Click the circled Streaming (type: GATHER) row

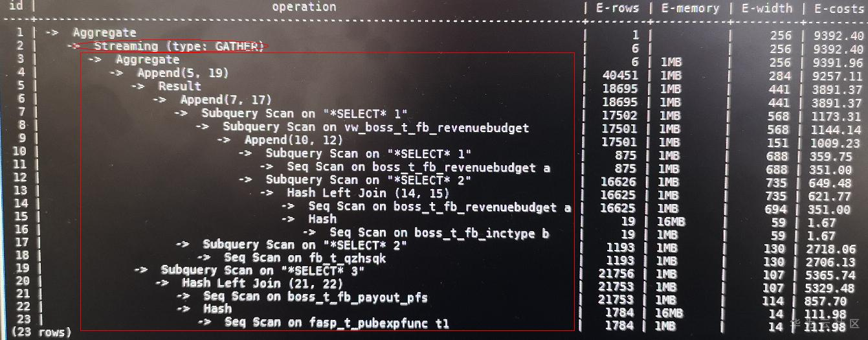pos(179,46)
